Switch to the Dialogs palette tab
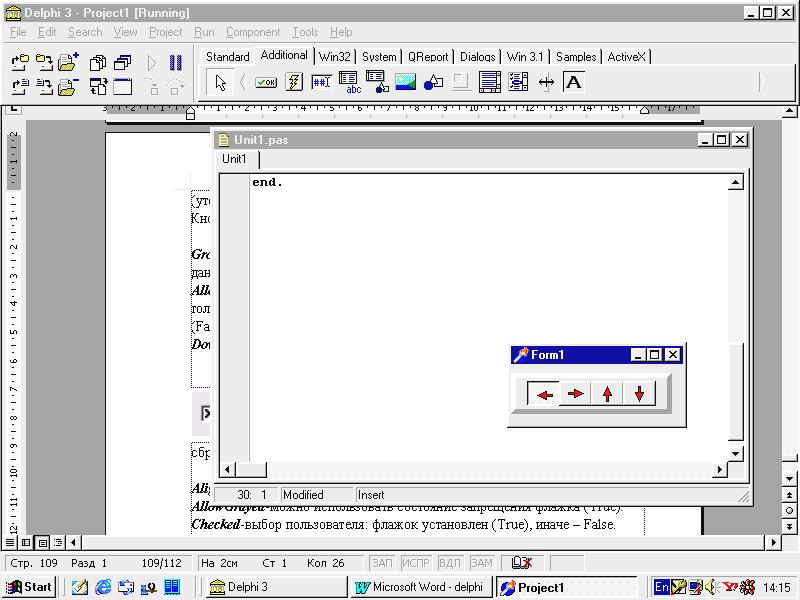Viewport: 800px width, 600px height. tap(478, 57)
